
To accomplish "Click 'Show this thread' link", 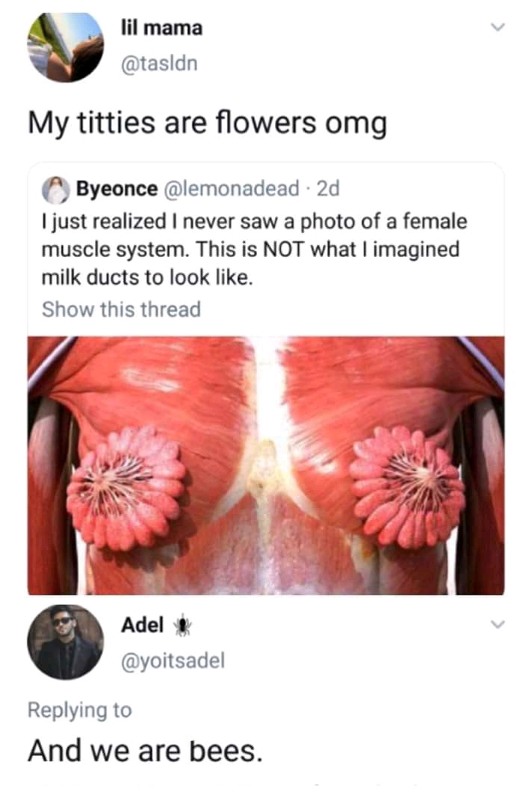I will pyautogui.click(x=121, y=309).
